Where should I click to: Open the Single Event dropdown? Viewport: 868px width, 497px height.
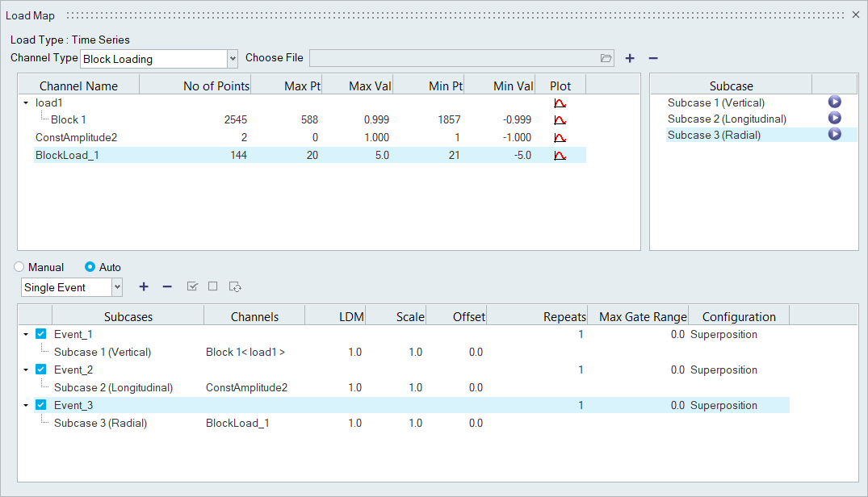pyautogui.click(x=117, y=287)
